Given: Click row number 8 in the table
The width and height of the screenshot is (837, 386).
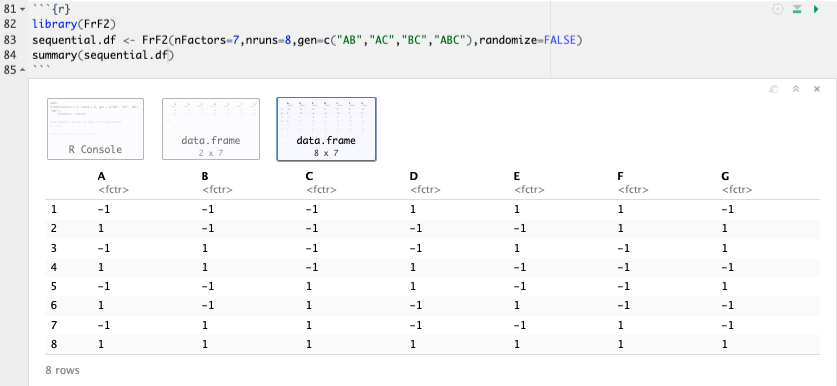Looking at the screenshot, I should [53, 344].
